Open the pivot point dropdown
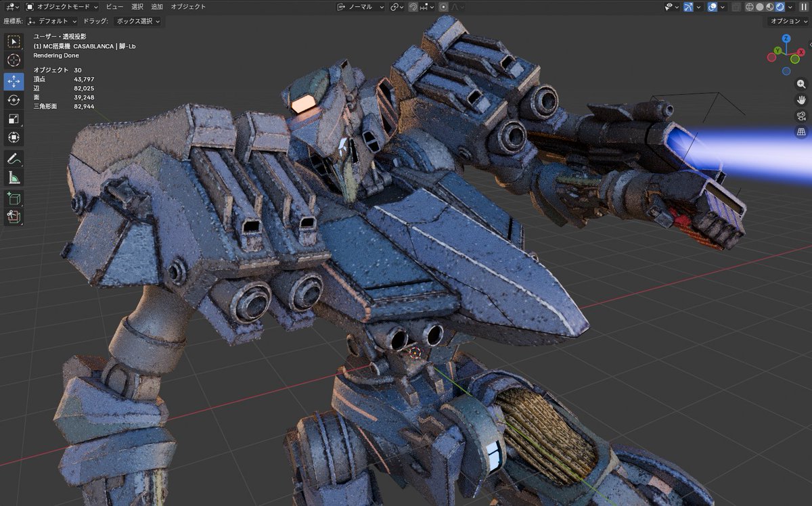 [397, 6]
